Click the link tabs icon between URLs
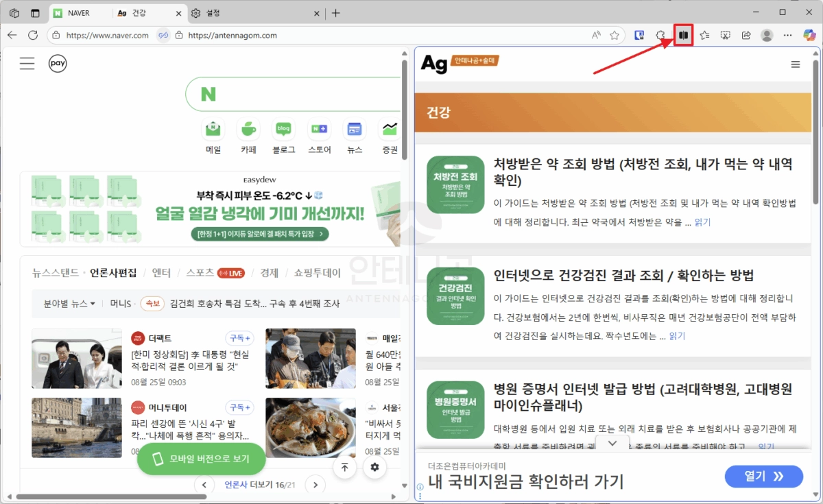823x504 pixels. click(x=163, y=35)
